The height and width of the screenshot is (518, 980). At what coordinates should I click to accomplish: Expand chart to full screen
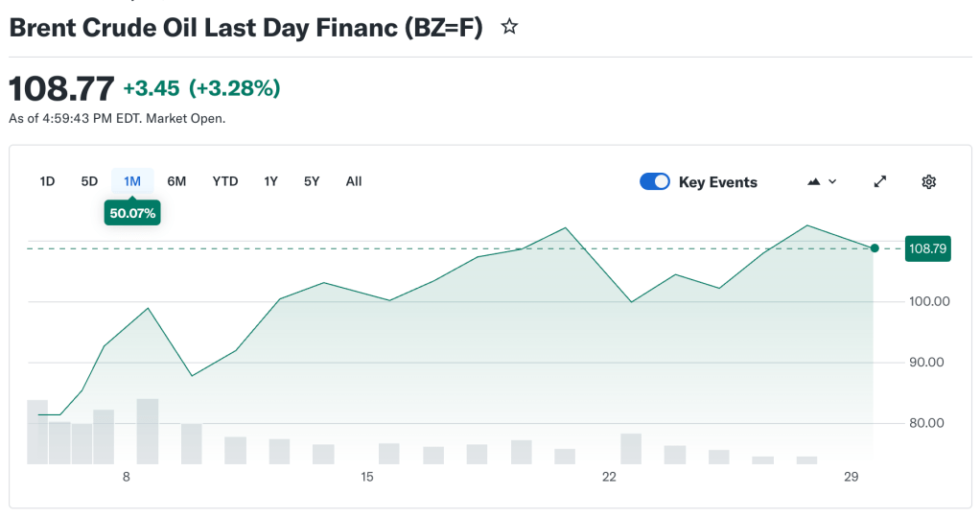point(880,181)
